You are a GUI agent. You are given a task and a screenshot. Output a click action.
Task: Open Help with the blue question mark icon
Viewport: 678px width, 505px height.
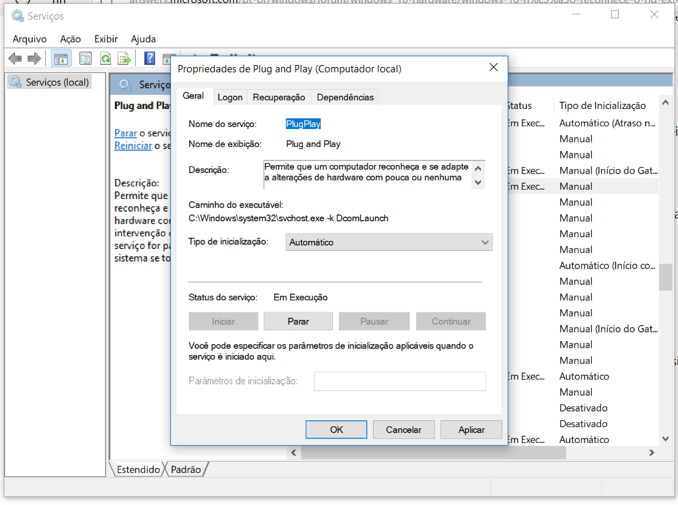pos(150,58)
